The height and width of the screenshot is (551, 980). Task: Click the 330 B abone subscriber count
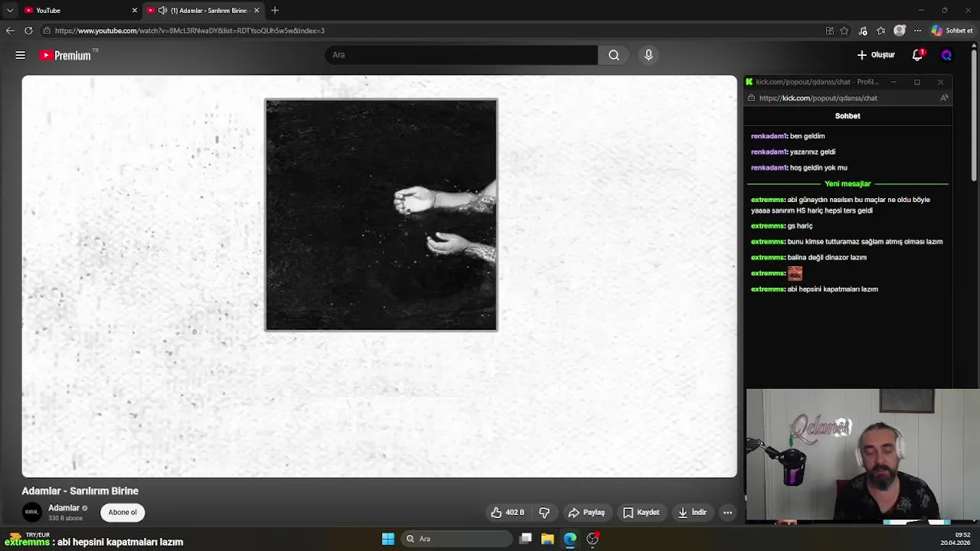[65, 519]
